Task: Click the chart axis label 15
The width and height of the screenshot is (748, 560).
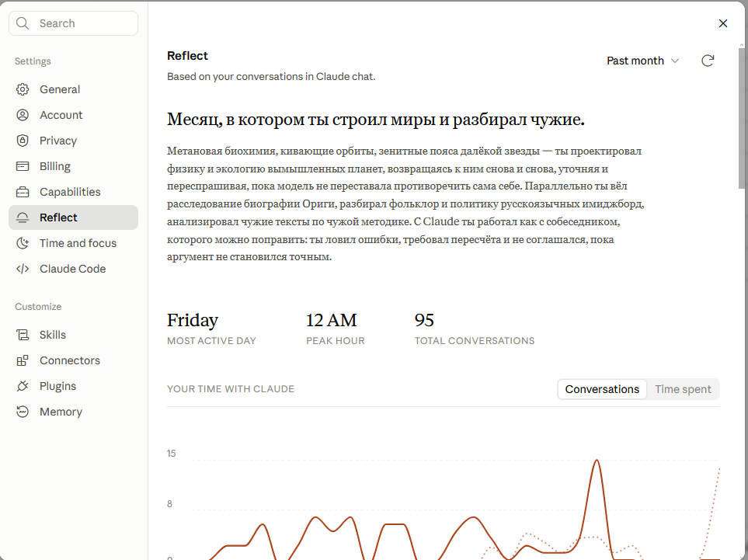Action: 171,453
